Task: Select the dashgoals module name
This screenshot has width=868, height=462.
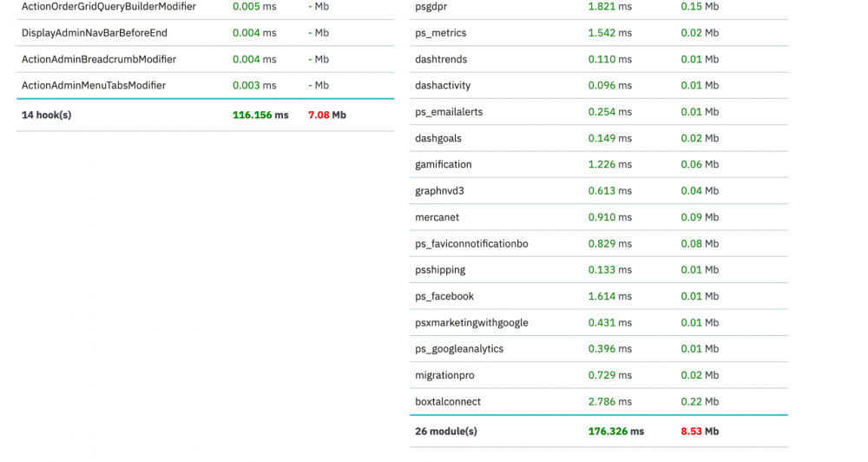Action: [x=438, y=138]
